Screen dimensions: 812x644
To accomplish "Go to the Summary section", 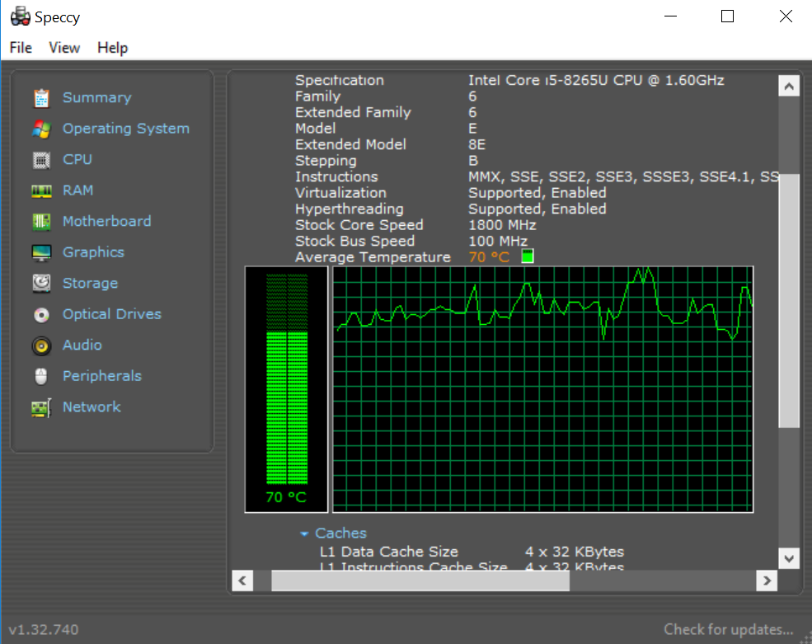I will click(x=96, y=97).
